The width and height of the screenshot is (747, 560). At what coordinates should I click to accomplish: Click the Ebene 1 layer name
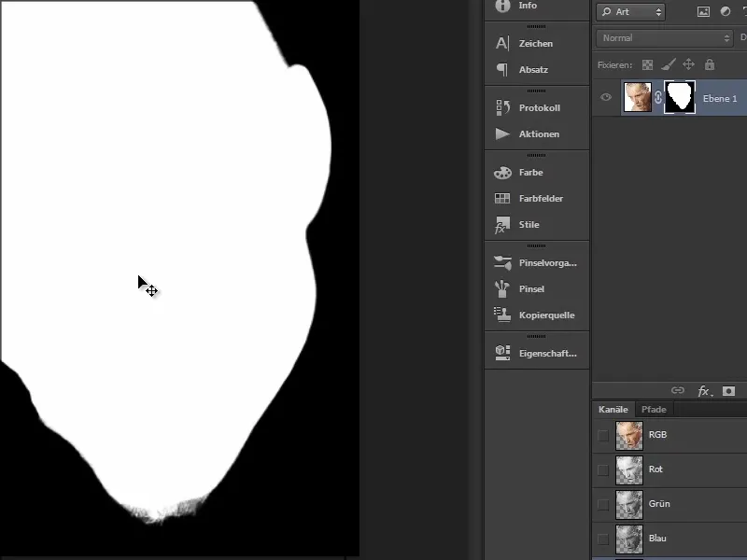pyautogui.click(x=719, y=99)
